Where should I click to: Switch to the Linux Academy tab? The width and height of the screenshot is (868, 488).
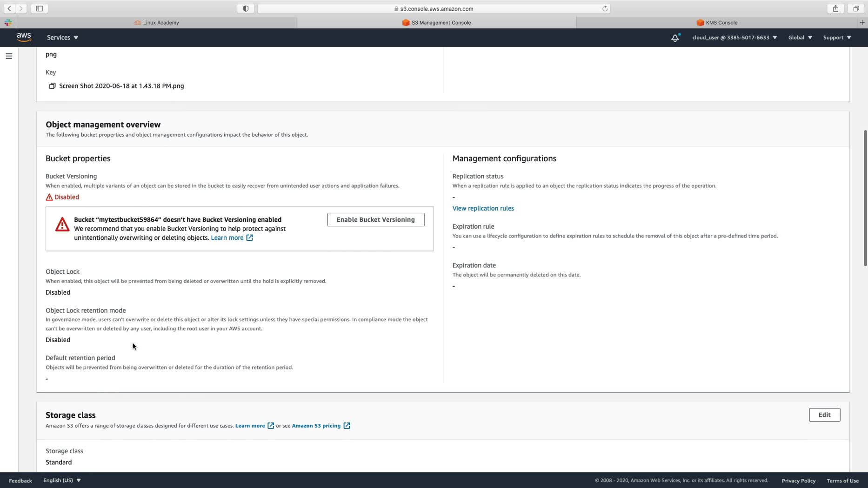156,22
